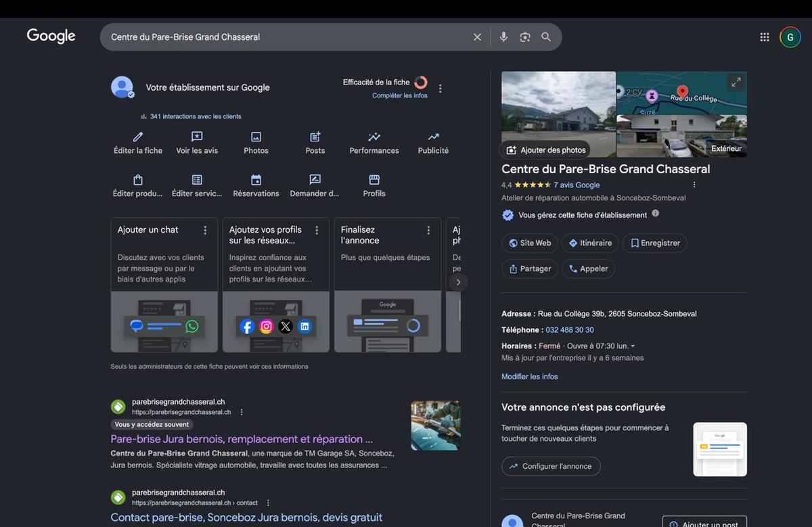
Task: Open the Ajouter un chat card
Action: 164,285
